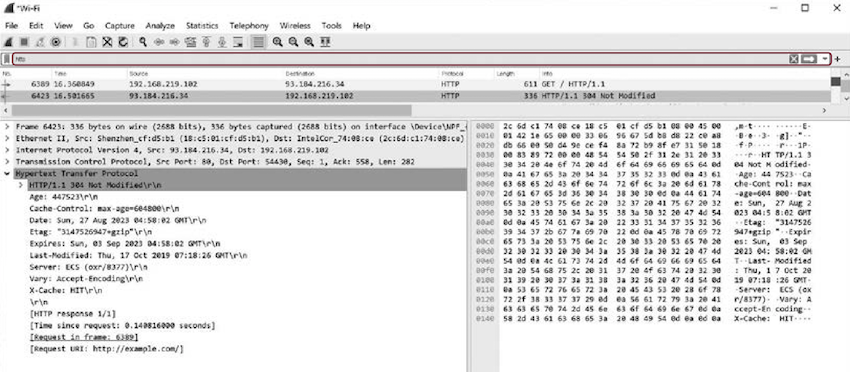Zoom in the main window text
The image size is (850, 372).
coord(278,42)
